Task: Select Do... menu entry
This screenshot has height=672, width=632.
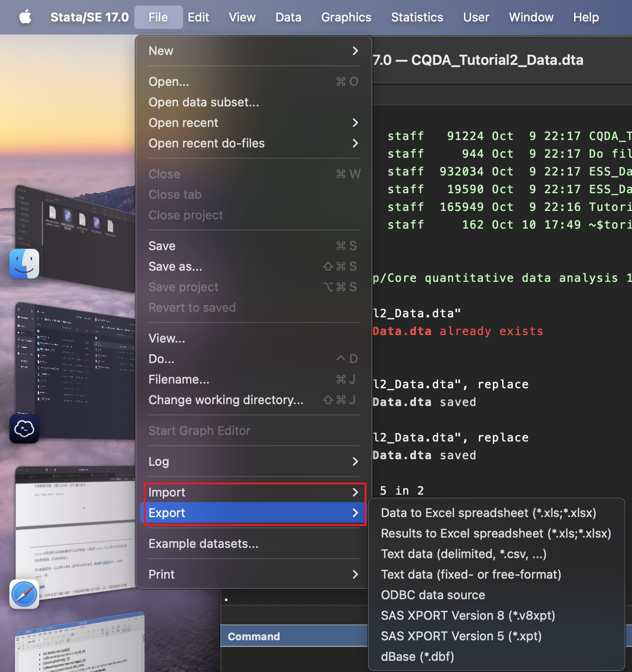Action: pyautogui.click(x=253, y=359)
